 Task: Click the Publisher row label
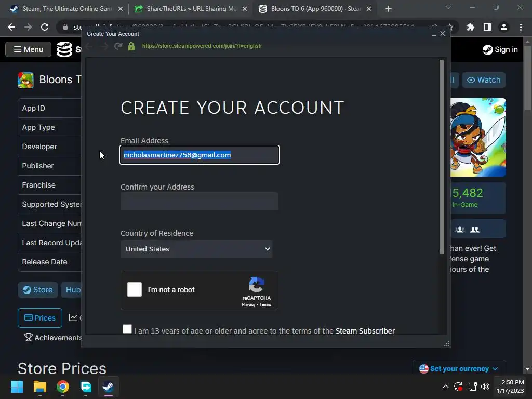click(x=38, y=166)
